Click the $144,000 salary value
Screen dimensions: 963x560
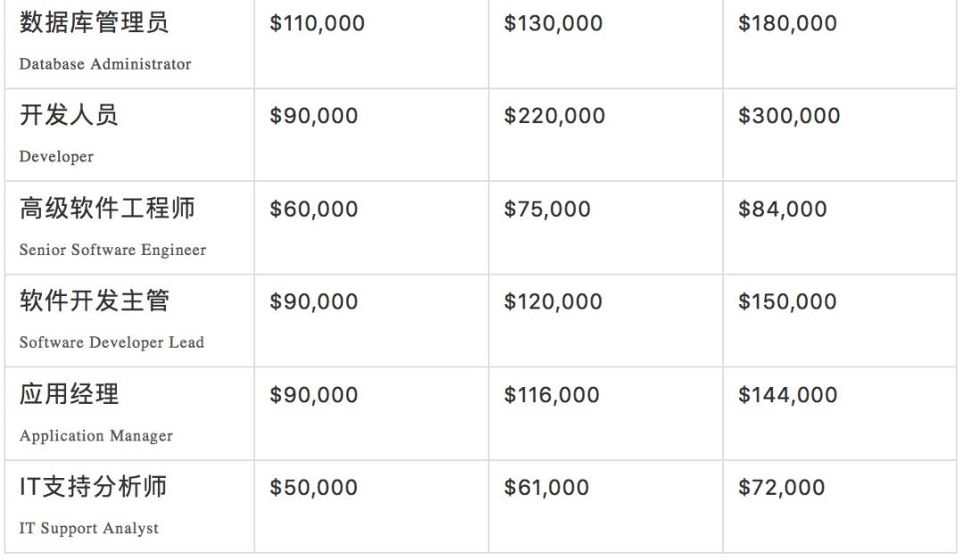click(787, 395)
